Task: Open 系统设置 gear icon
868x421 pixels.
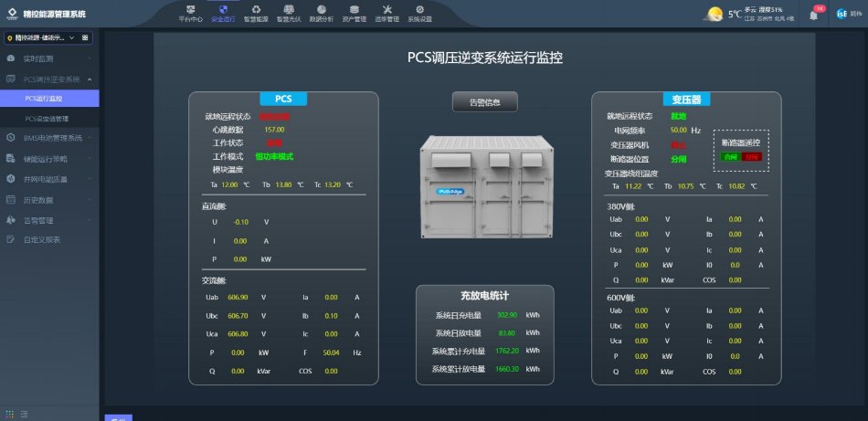Action: [419, 13]
